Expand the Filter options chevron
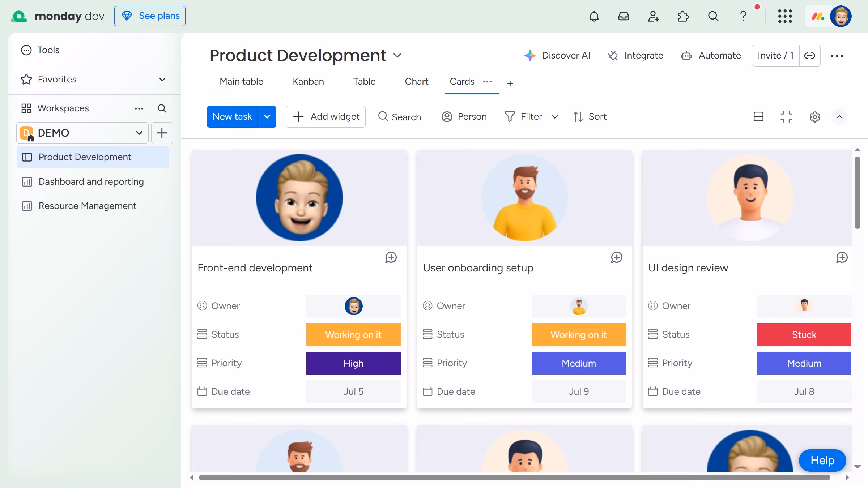 (554, 117)
